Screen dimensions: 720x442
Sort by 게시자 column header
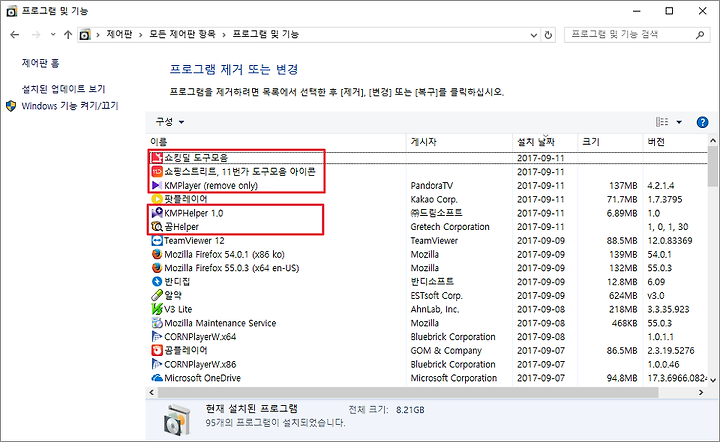tap(460, 142)
